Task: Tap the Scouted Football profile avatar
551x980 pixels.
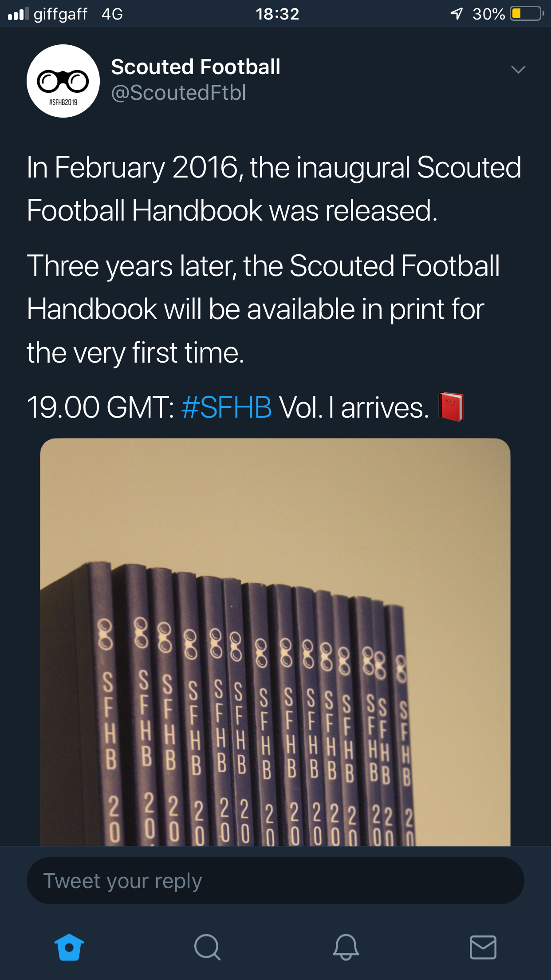Action: 63,81
